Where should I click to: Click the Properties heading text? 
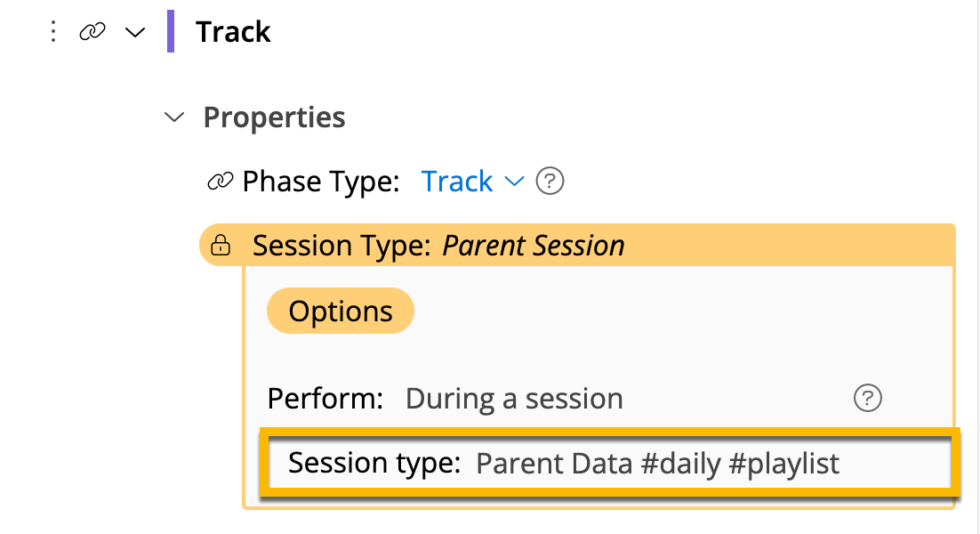click(x=274, y=117)
